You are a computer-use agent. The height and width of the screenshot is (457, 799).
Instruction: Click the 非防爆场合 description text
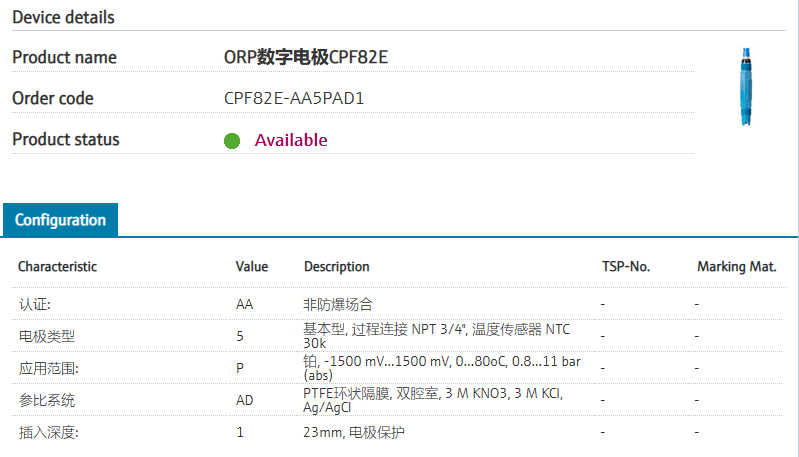pyautogui.click(x=338, y=303)
